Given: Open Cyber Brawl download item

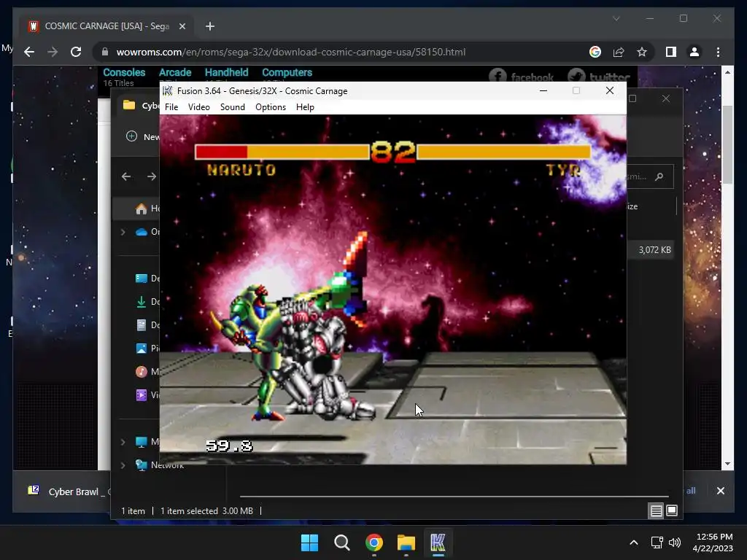Looking at the screenshot, I should 66,491.
